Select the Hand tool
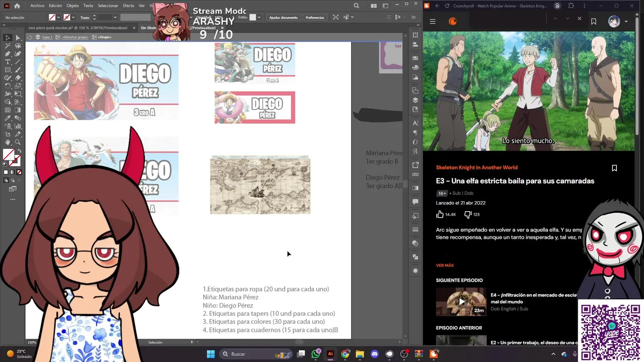Screen dimensions: 644x362 point(8,142)
